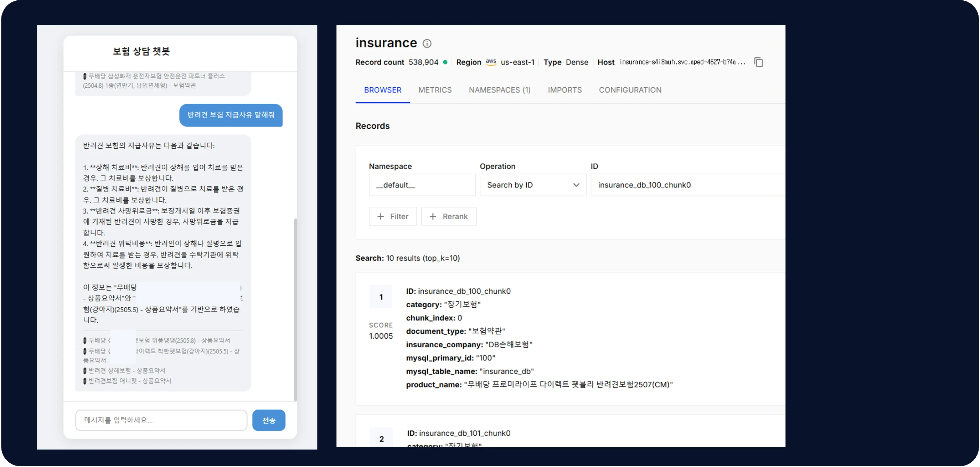Open the METRICS tab

click(x=435, y=90)
